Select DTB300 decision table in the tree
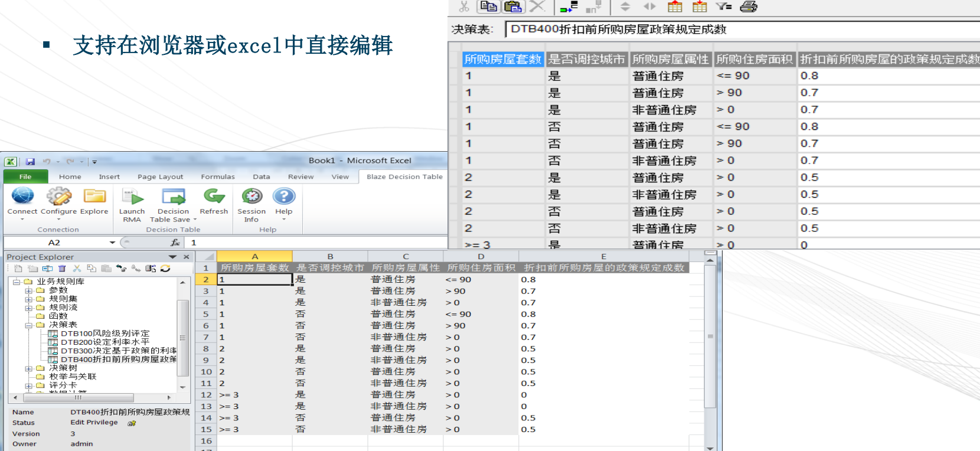 119,351
